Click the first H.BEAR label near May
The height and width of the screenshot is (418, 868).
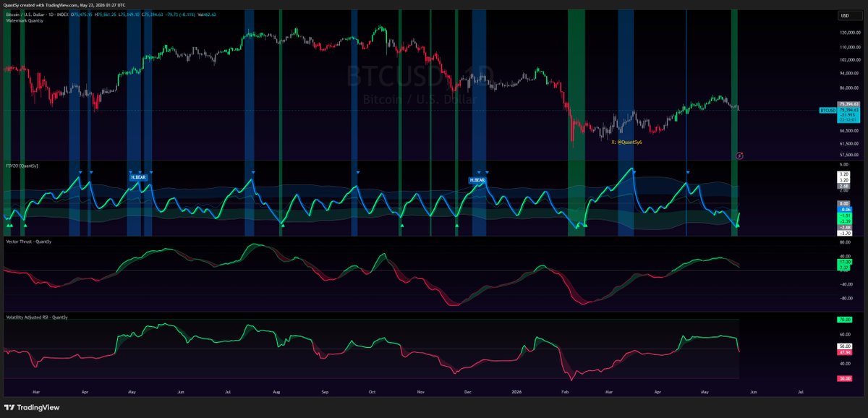(137, 177)
